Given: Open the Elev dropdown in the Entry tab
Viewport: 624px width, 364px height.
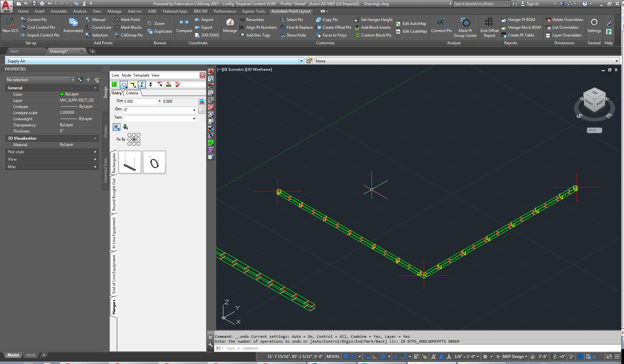Looking at the screenshot, I should 194,110.
